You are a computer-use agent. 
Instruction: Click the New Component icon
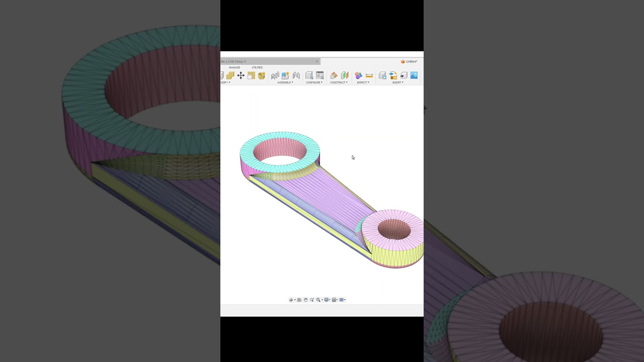285,75
